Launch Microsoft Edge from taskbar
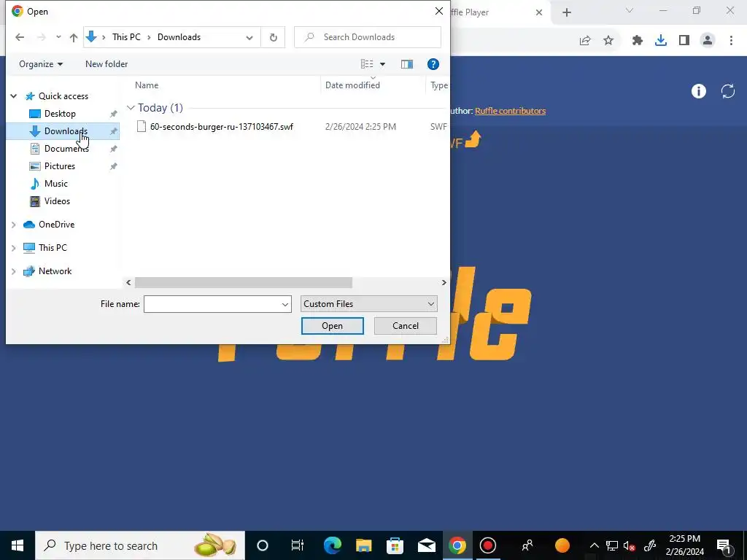The width and height of the screenshot is (747, 560). pyautogui.click(x=332, y=545)
